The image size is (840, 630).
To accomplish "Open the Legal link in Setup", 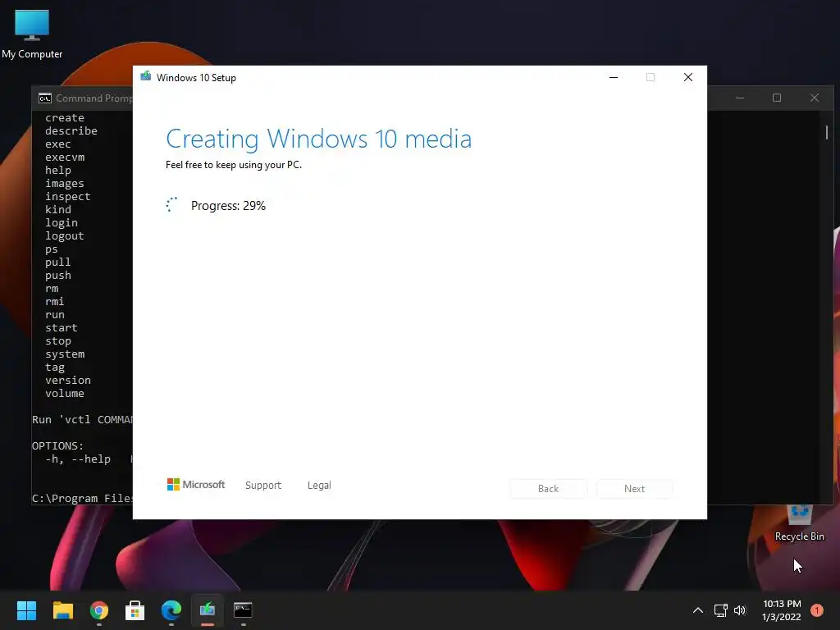I will [x=319, y=486].
